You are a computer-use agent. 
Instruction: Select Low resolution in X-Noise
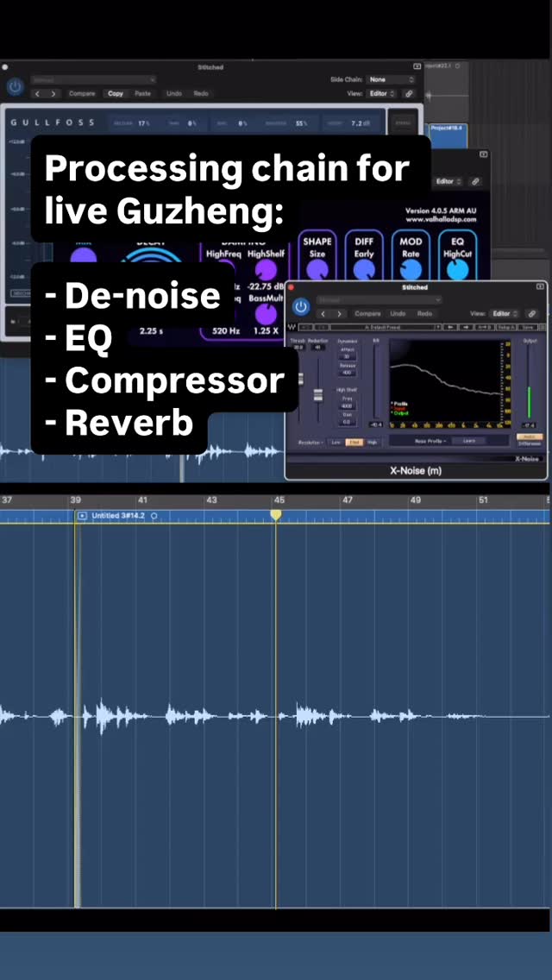(336, 442)
